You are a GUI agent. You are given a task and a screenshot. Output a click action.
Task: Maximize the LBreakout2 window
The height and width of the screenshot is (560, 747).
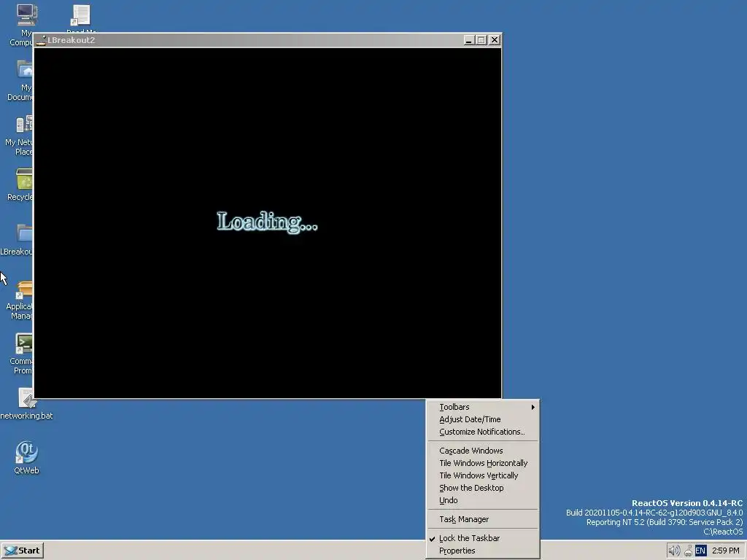(481, 41)
